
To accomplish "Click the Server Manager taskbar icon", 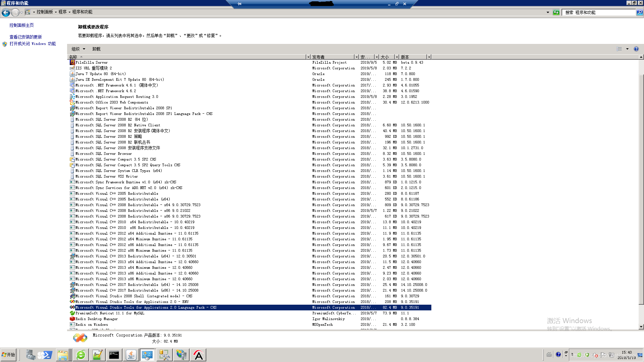I will point(31,355).
